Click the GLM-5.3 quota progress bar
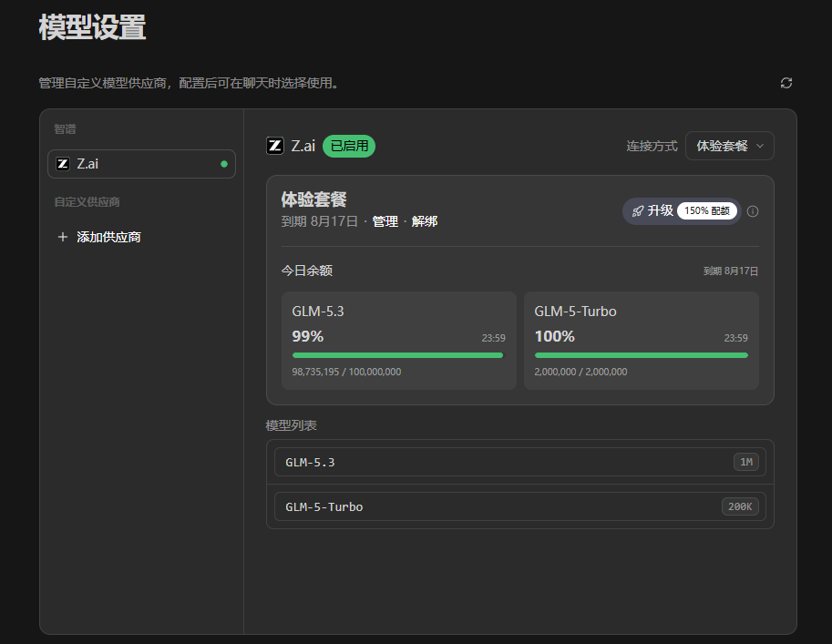The image size is (832, 644). click(x=397, y=355)
